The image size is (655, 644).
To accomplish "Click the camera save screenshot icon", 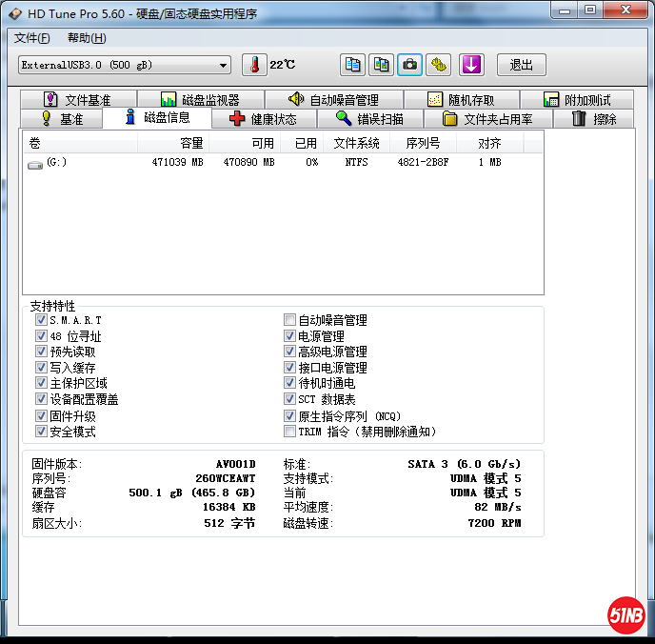I will point(410,65).
